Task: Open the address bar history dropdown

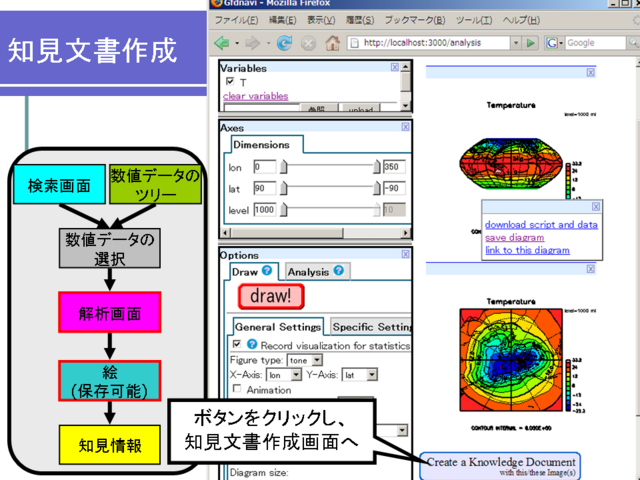Action: click(516, 43)
